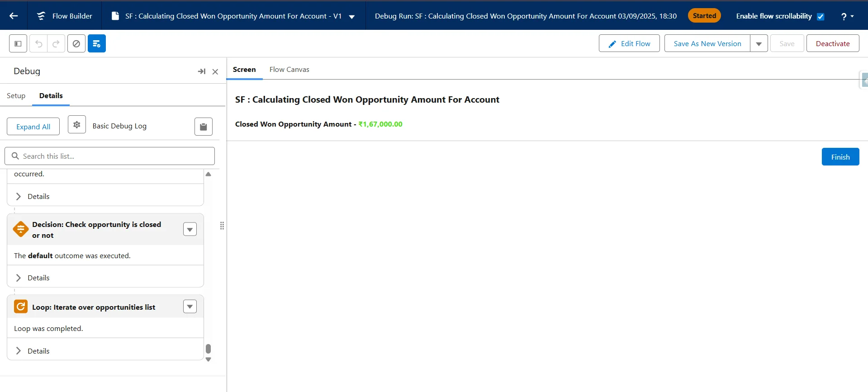Click the debug list scroll up arrow
868x392 pixels.
click(209, 174)
